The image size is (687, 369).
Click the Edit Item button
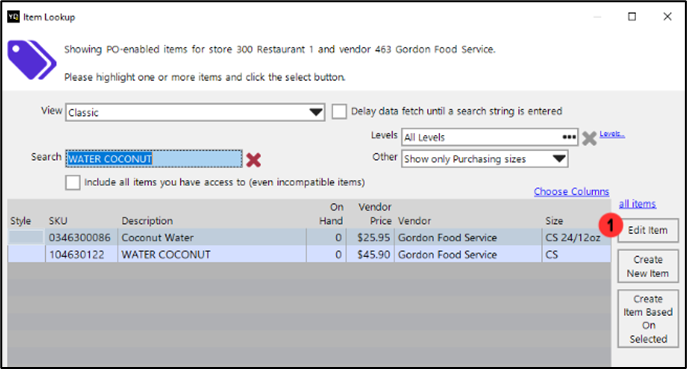(648, 230)
